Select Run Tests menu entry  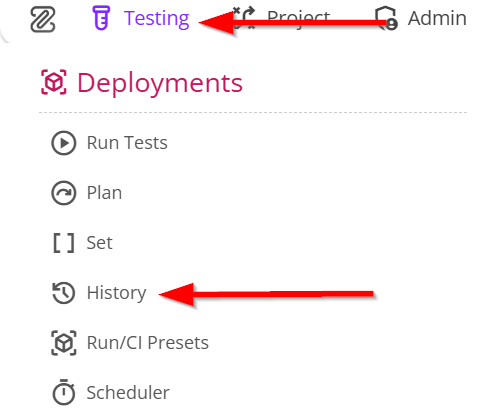(127, 143)
